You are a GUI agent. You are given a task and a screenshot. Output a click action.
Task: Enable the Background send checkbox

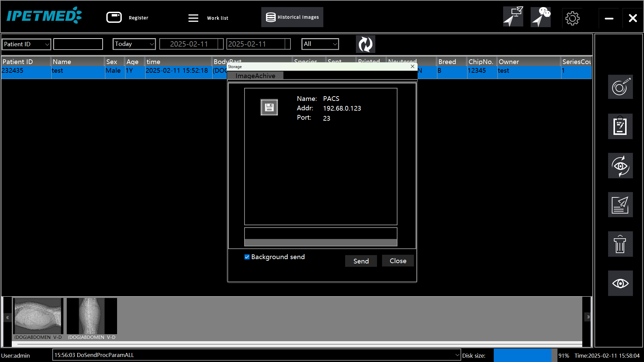[247, 257]
